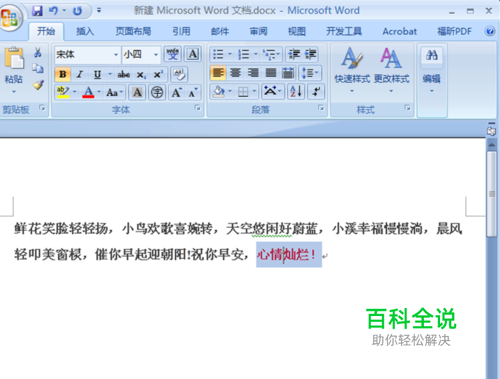The image size is (500, 379).
Task: Shrink font size with small A
Action: point(193,92)
